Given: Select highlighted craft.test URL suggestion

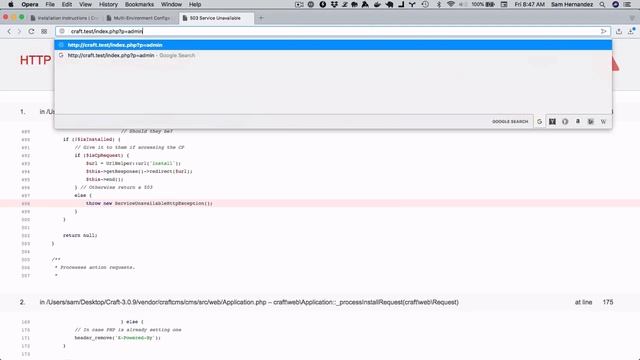Looking at the screenshot, I should point(333,45).
